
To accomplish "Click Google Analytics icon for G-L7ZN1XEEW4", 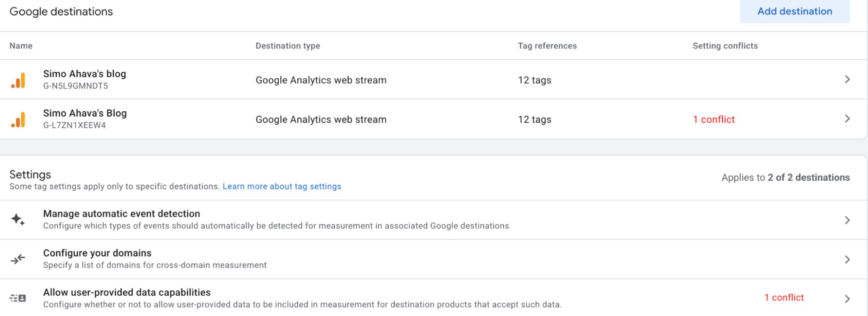I will click(18, 120).
